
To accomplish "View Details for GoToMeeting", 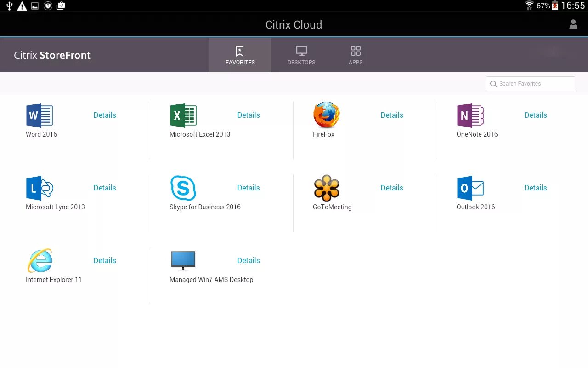I will (392, 188).
